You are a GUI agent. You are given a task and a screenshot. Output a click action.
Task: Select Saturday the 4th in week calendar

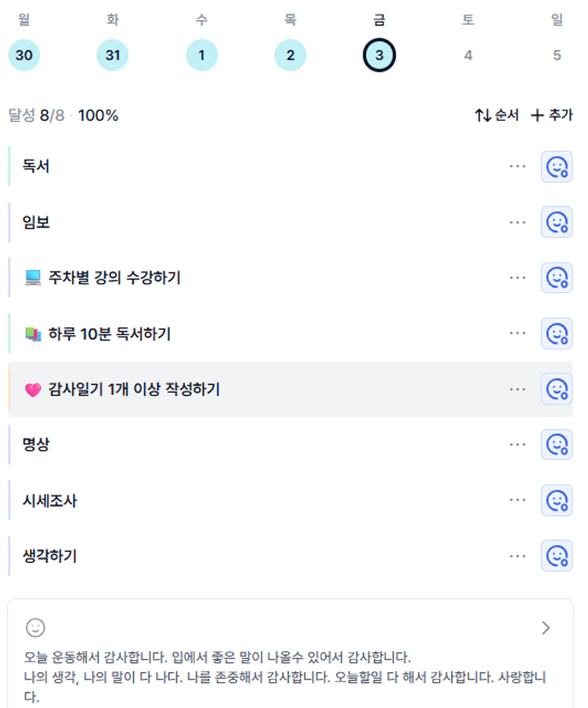coord(468,55)
